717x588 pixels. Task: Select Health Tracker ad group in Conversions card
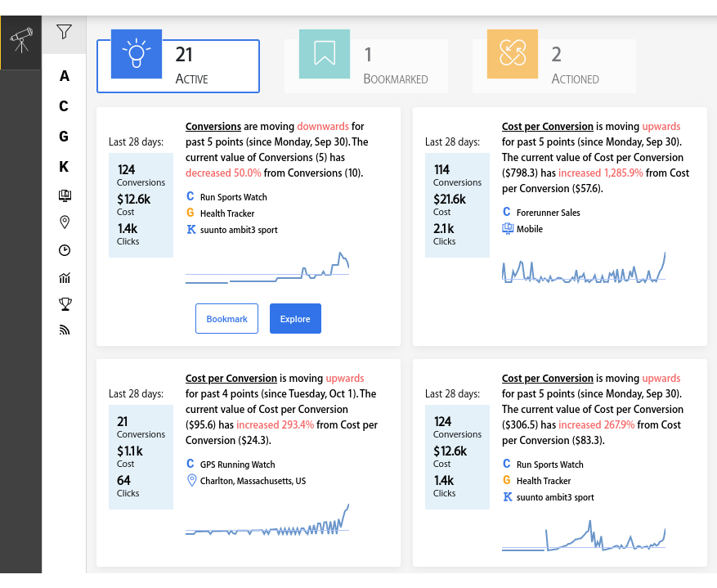tap(226, 213)
